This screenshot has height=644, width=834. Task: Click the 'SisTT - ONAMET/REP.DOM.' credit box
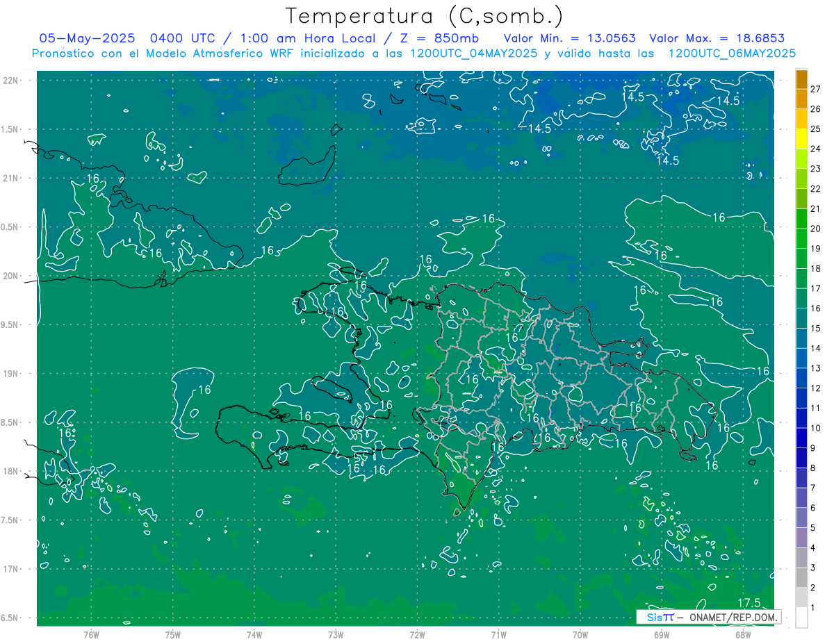tap(708, 617)
